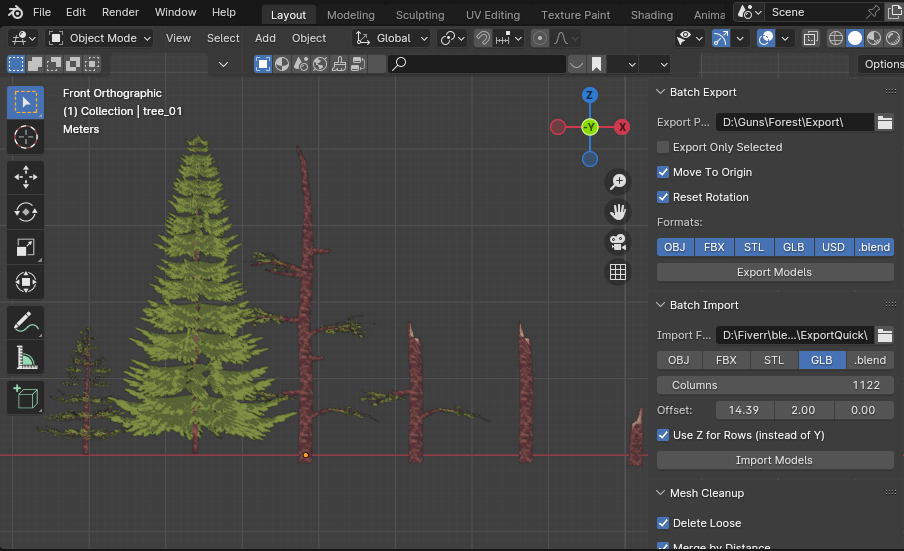The width and height of the screenshot is (904, 551).
Task: Pick the combined Transform tool
Action: [25, 282]
